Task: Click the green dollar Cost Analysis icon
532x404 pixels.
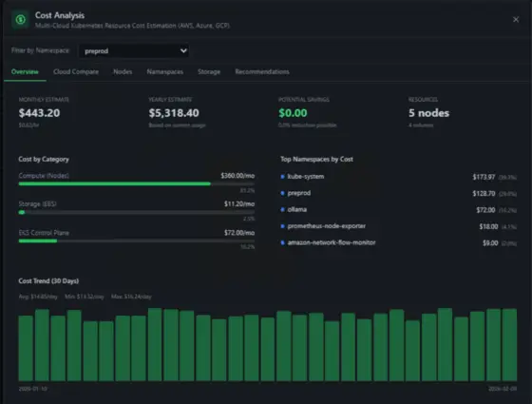Action: (x=20, y=20)
